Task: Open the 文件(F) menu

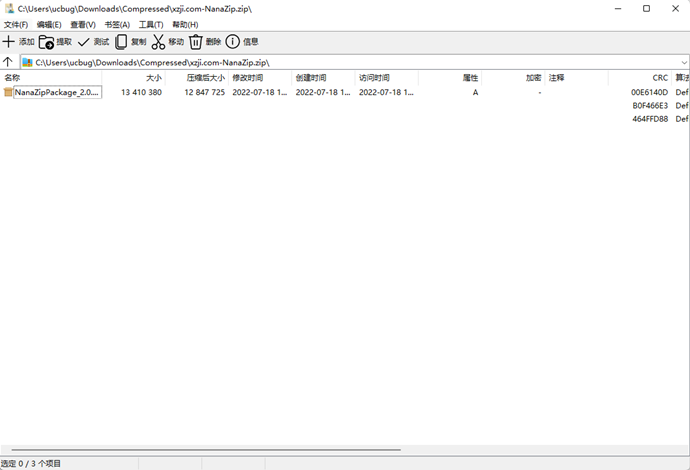Action: 16,24
